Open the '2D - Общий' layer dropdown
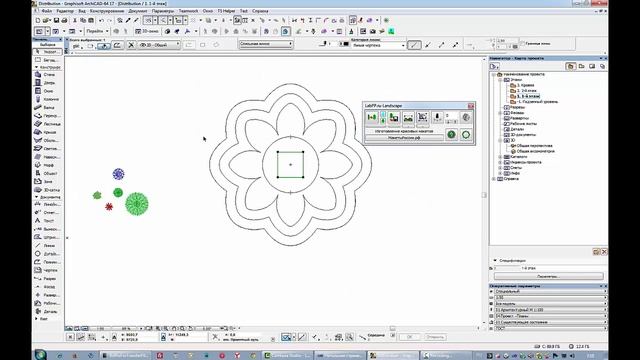 pos(159,45)
